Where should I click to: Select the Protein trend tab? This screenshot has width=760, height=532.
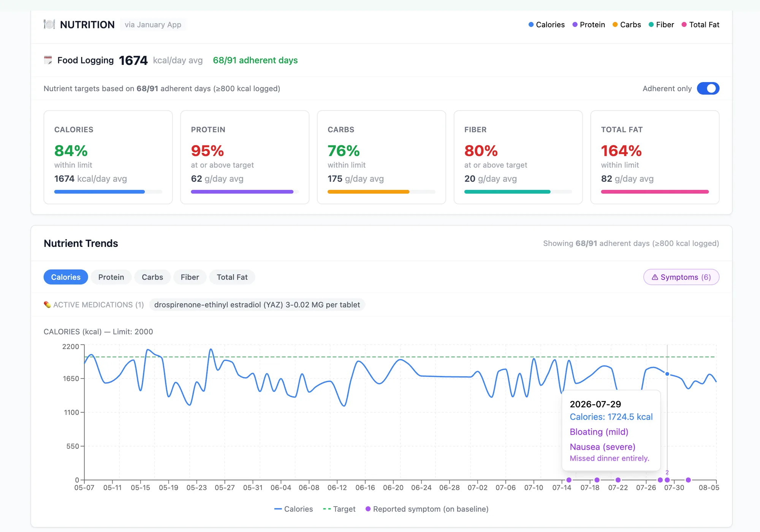coord(111,277)
